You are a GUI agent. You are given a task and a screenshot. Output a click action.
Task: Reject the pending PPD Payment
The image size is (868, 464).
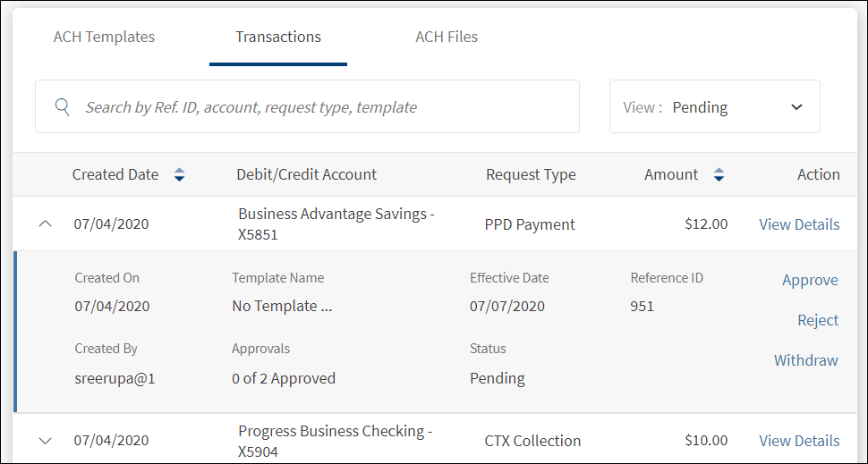pyautogui.click(x=818, y=320)
